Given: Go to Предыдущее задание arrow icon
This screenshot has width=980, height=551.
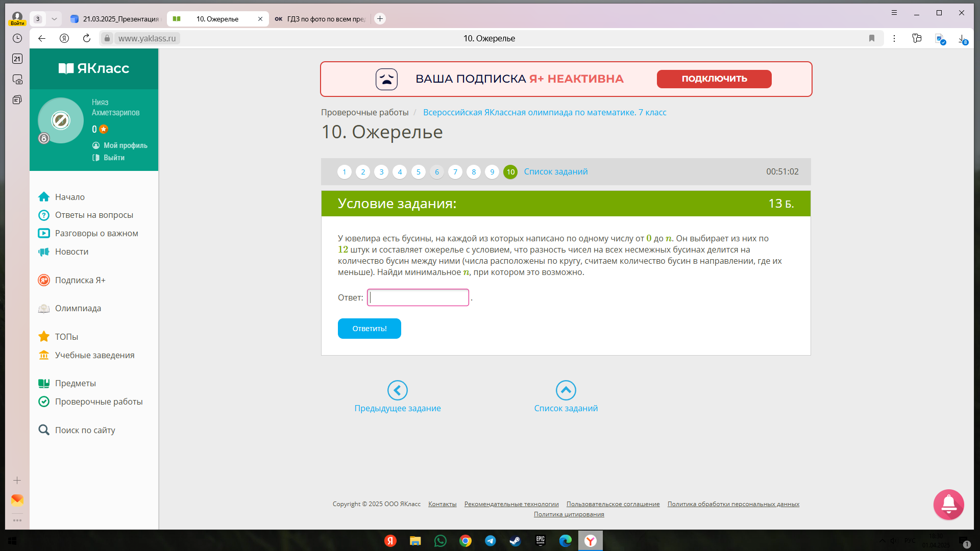Looking at the screenshot, I should click(x=397, y=390).
